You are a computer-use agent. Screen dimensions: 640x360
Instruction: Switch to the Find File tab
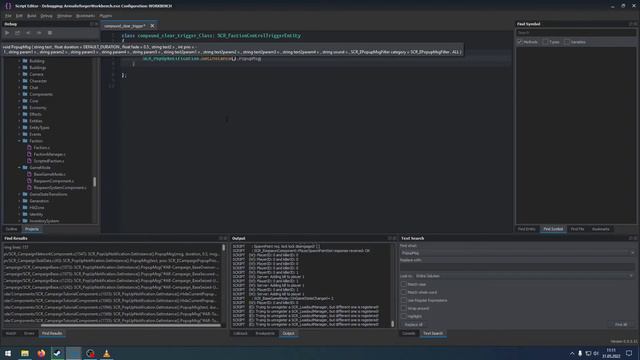pos(577,229)
